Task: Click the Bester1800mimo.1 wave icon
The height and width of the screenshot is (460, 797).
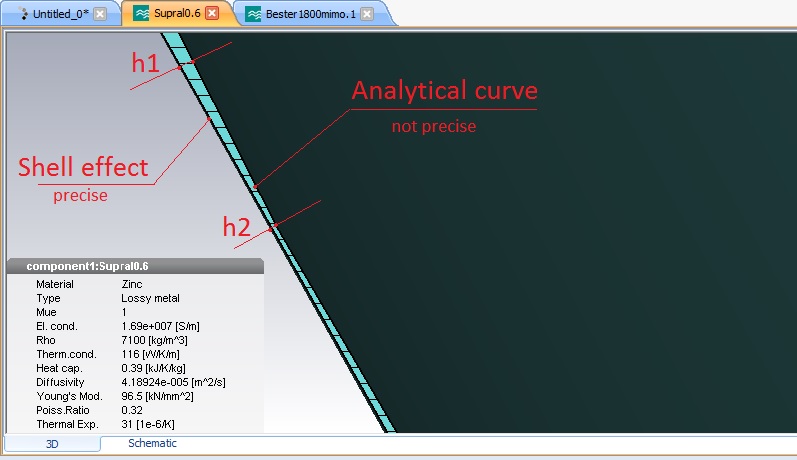Action: 253,14
